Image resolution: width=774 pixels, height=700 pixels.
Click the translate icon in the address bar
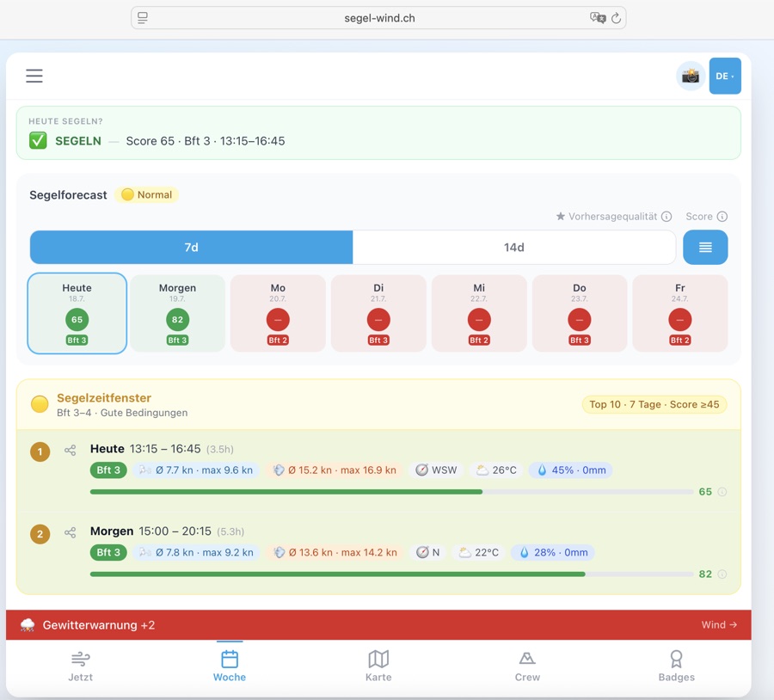[598, 18]
